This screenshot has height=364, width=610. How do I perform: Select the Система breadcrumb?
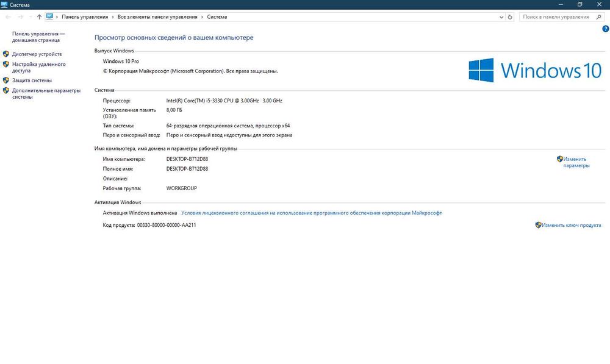pyautogui.click(x=217, y=16)
